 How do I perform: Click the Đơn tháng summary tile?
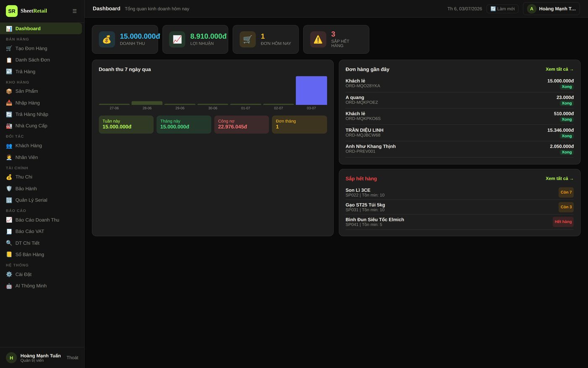tap(299, 124)
